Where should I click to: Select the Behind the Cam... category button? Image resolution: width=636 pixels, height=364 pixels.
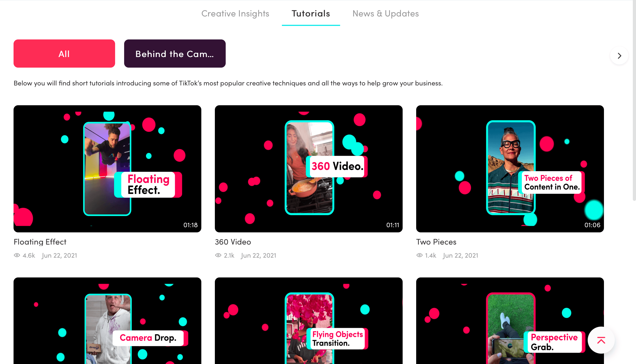click(x=175, y=53)
